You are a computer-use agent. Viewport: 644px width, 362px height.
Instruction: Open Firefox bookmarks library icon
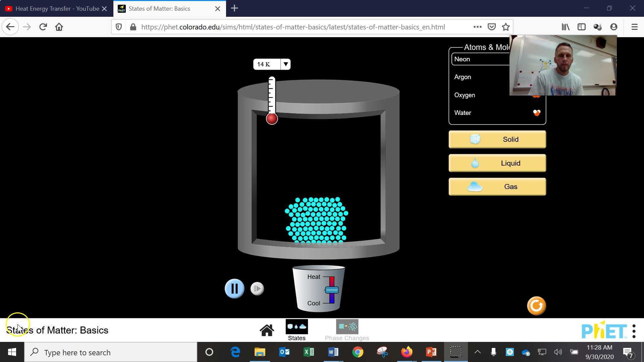pos(565,27)
